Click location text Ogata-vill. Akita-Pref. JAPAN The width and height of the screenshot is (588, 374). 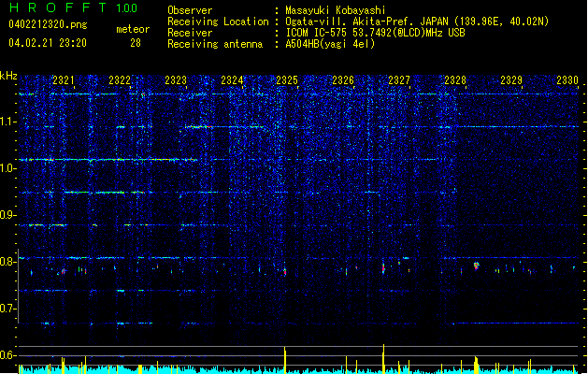[367, 22]
